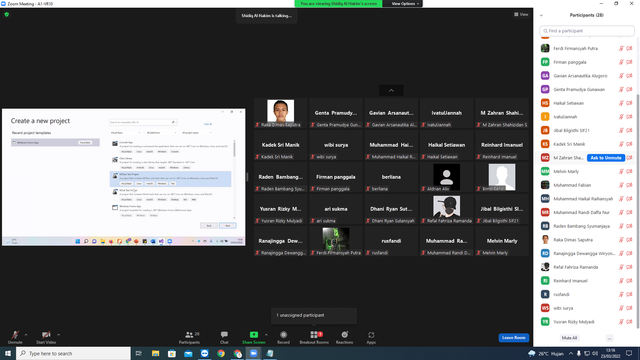
Task: Select Reinhard Imanuel in participants list
Action: coord(586,280)
